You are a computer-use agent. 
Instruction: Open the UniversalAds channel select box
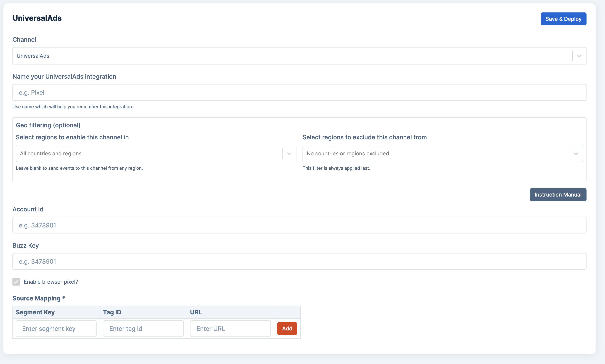coord(292,56)
